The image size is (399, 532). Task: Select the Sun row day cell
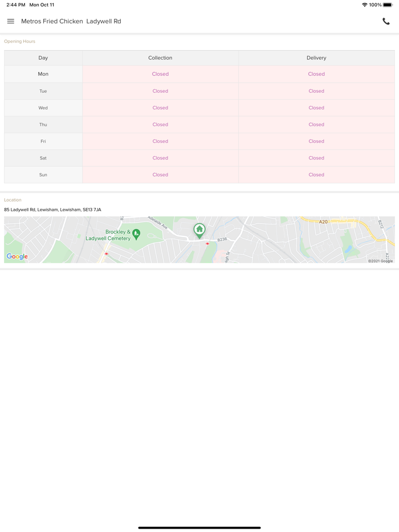tap(43, 175)
